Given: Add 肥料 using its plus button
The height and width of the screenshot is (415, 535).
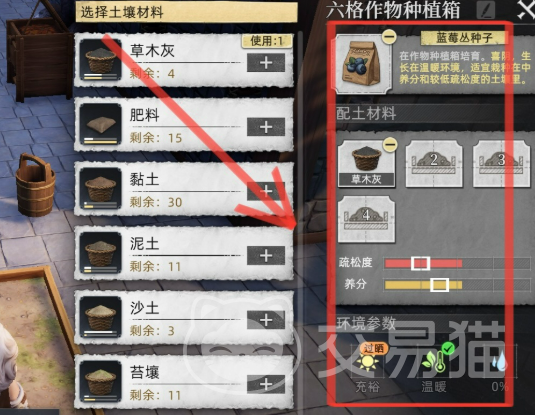Looking at the screenshot, I should click(266, 127).
